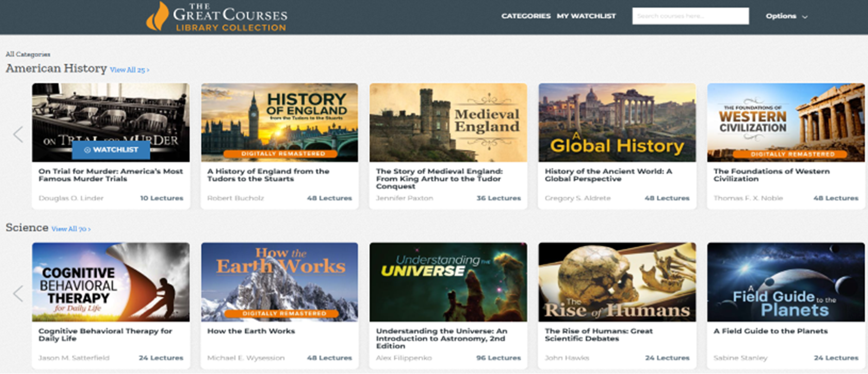
Task: Open History of England course thumbnail
Action: pyautogui.click(x=279, y=122)
